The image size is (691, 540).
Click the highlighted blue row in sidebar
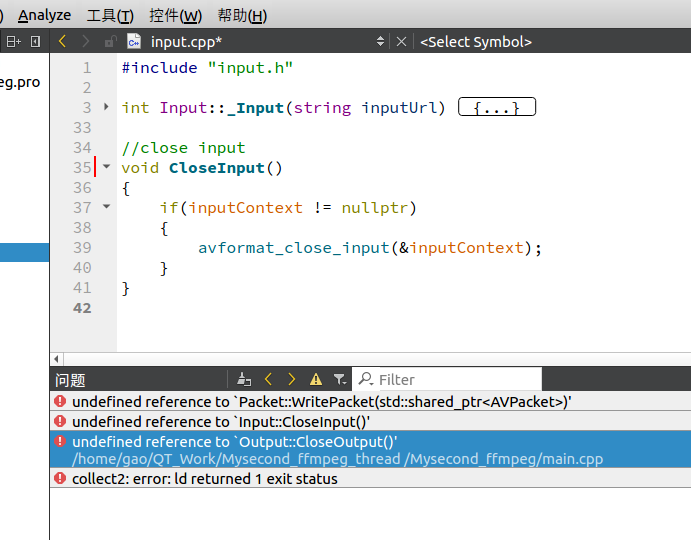[24, 253]
